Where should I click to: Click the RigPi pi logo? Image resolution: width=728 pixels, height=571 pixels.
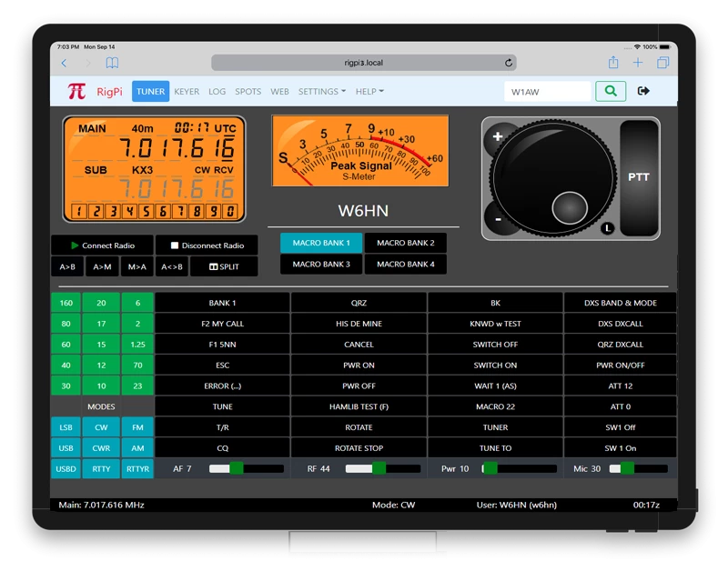click(x=76, y=91)
